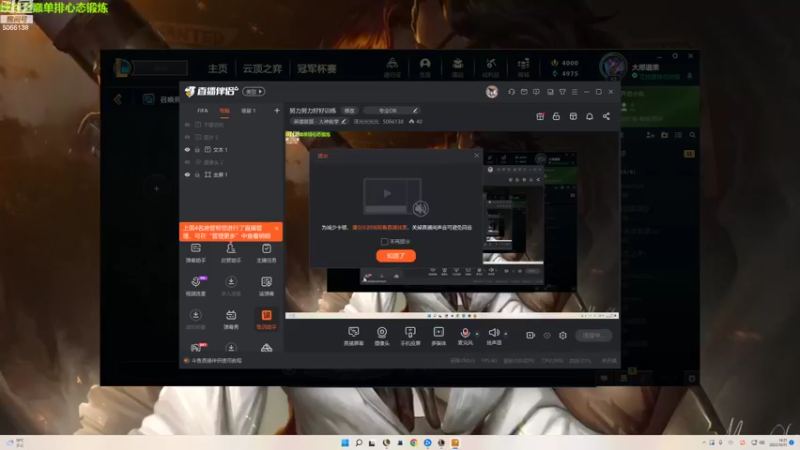This screenshot has height=450, width=800.
Task: Switch to the 场景 1 scene tab
Action: 248,111
